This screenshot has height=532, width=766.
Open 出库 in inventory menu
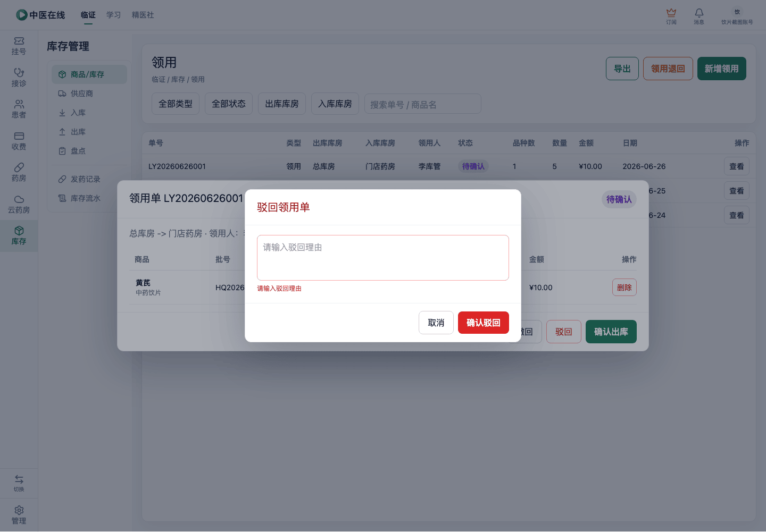[x=89, y=132]
